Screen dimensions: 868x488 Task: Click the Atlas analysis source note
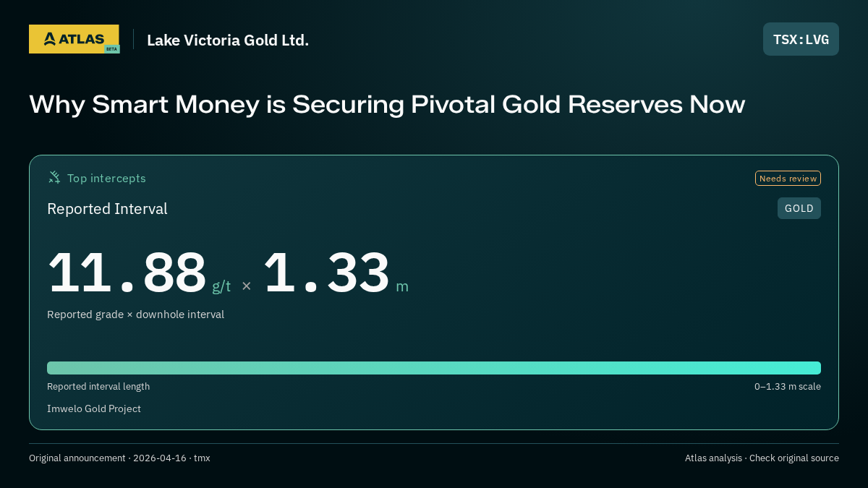click(x=762, y=458)
